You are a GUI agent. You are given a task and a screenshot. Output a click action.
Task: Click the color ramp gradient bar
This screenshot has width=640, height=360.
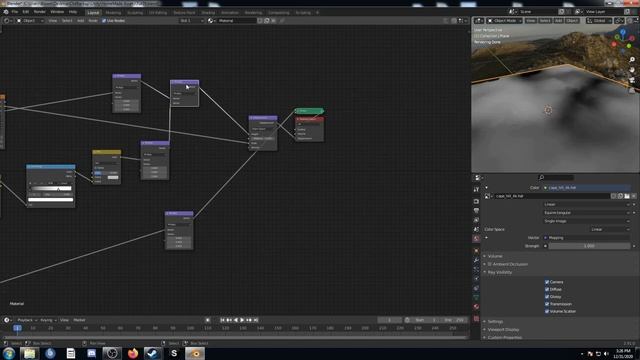coord(51,189)
